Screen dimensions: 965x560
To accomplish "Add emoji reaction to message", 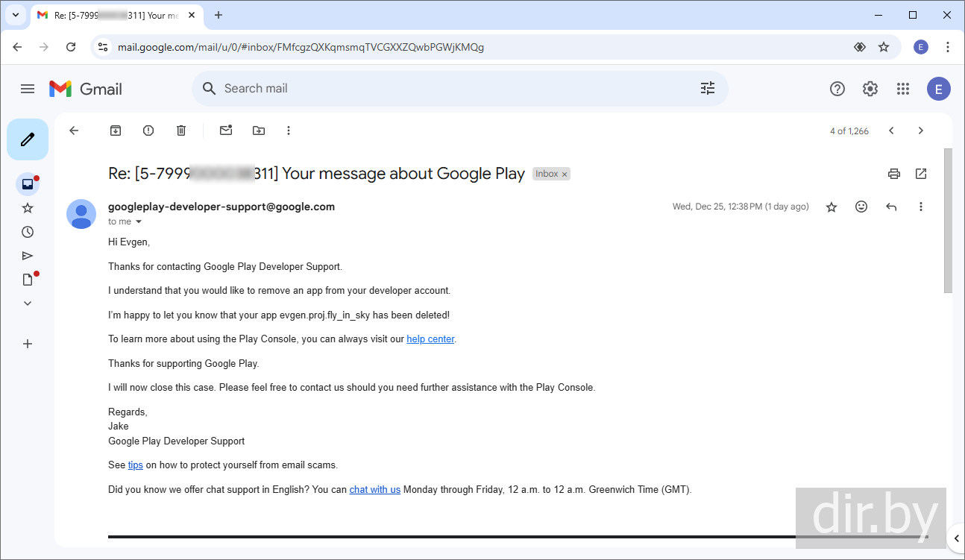I will click(x=861, y=207).
